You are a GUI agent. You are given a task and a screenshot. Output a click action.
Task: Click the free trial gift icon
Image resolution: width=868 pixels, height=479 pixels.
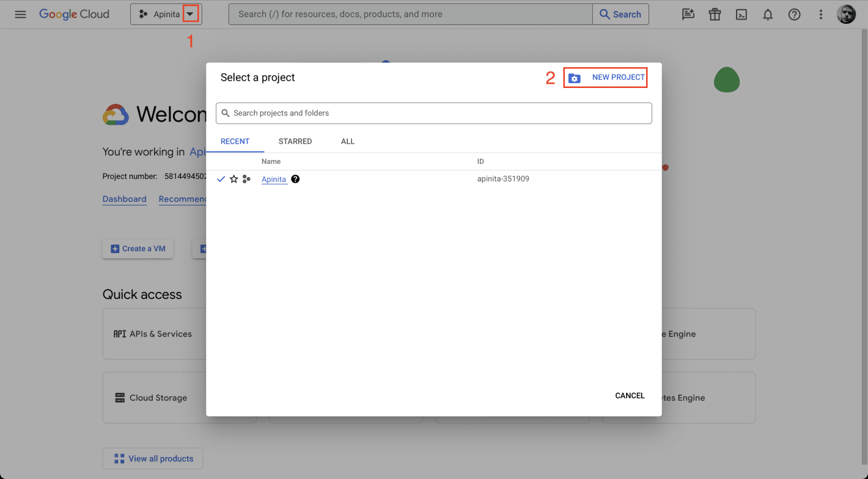(x=715, y=14)
